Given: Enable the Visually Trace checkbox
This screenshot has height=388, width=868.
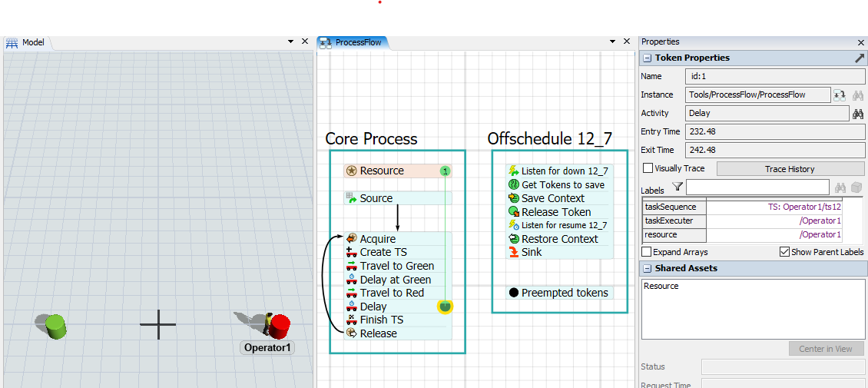Looking at the screenshot, I should coord(648,168).
